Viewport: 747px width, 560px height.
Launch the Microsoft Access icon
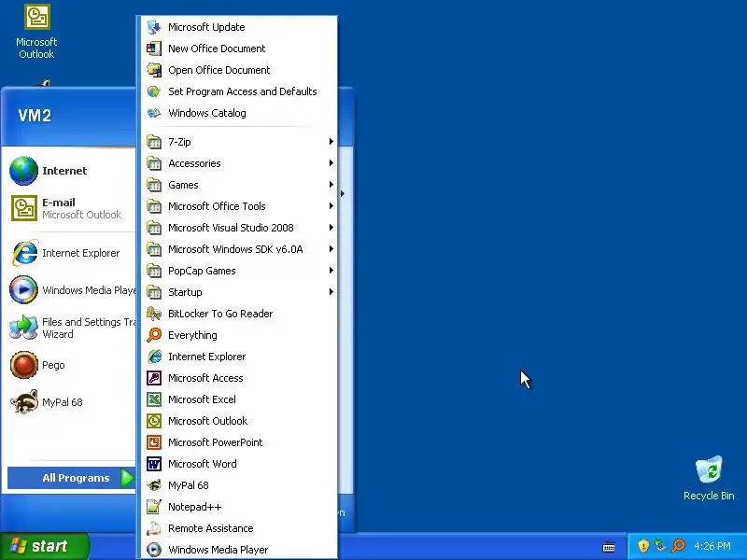pyautogui.click(x=154, y=378)
